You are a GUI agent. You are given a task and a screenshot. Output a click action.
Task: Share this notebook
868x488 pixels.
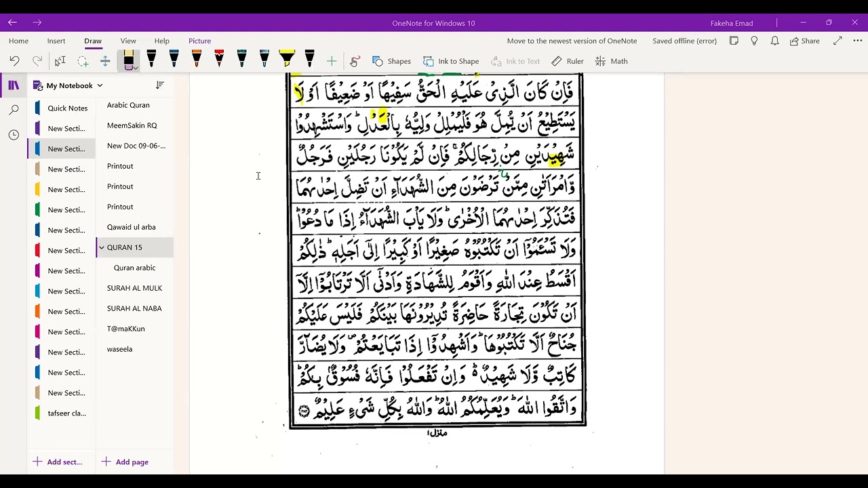(x=805, y=41)
